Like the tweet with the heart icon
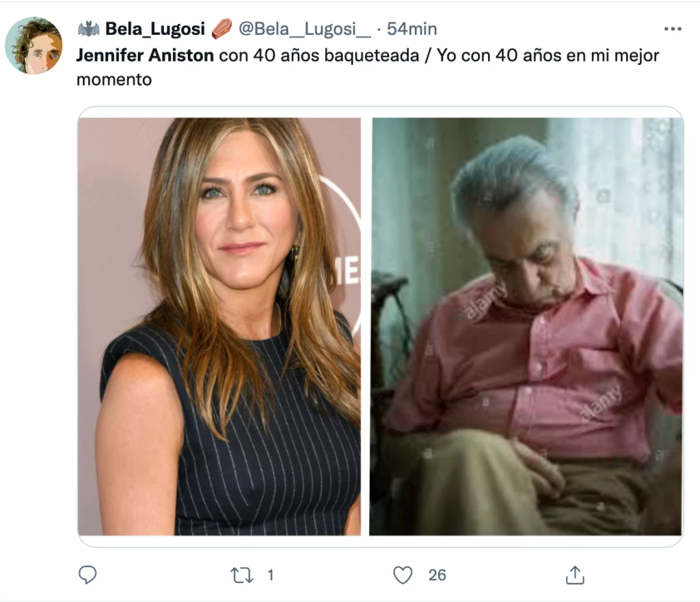The image size is (700, 602). (403, 575)
